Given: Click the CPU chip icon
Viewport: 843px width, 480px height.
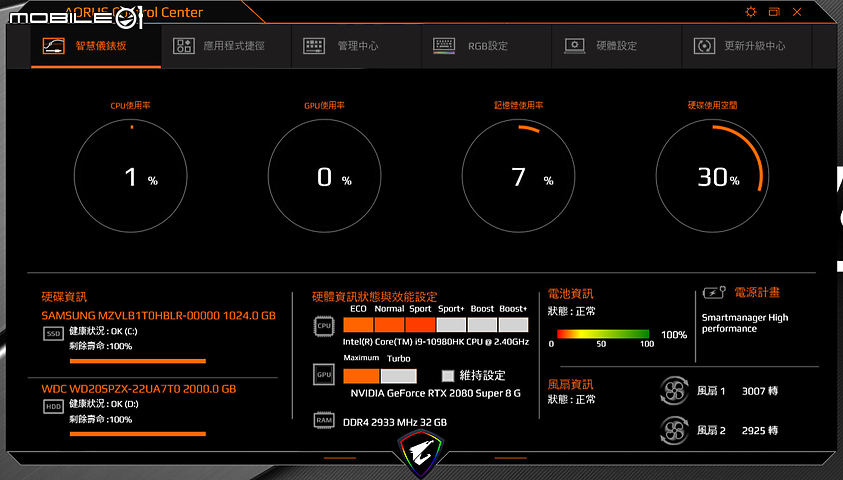Looking at the screenshot, I should pos(324,326).
